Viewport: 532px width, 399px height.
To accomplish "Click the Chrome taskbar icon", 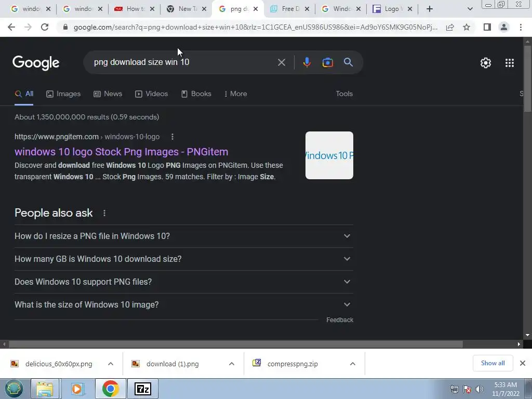I will tap(110, 389).
